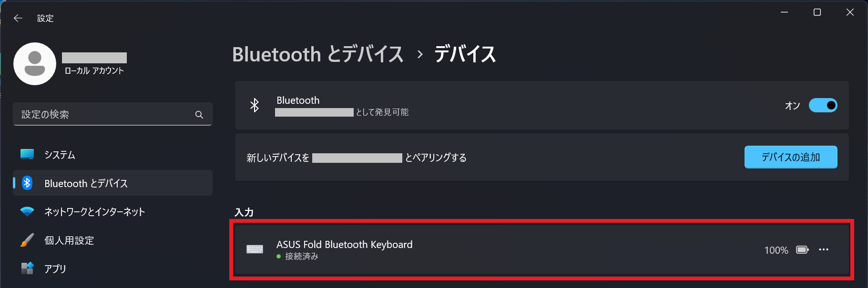Click the アプリ sidebar icon
This screenshot has width=868, height=288.
(27, 268)
